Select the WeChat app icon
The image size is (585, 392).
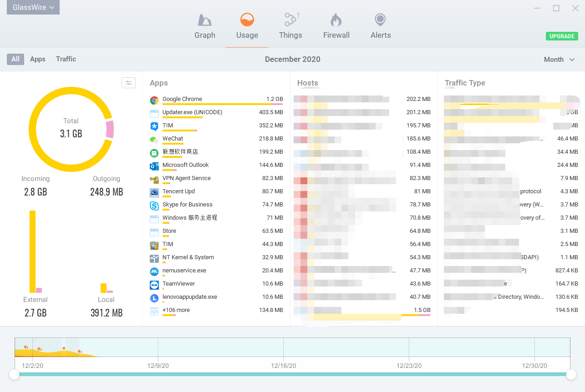[x=154, y=140]
